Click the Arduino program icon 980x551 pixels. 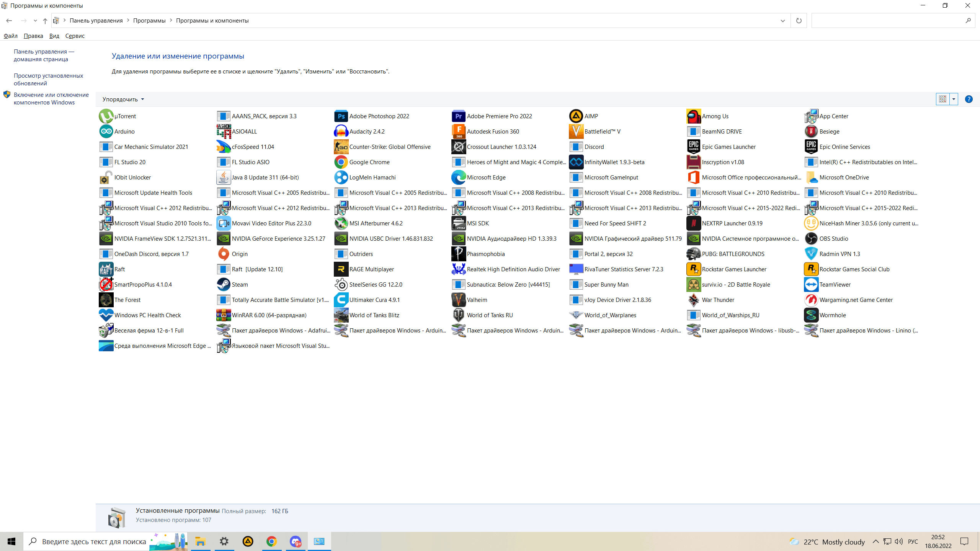tap(106, 132)
